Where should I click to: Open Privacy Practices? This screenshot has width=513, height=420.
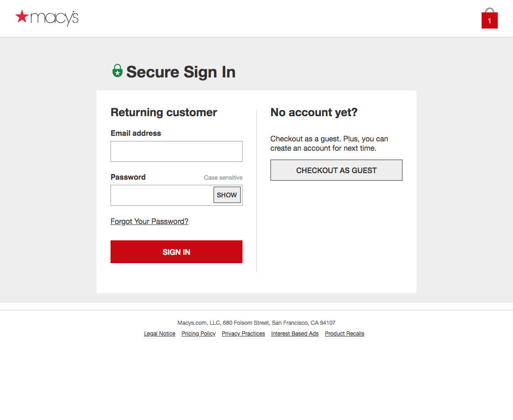243,333
